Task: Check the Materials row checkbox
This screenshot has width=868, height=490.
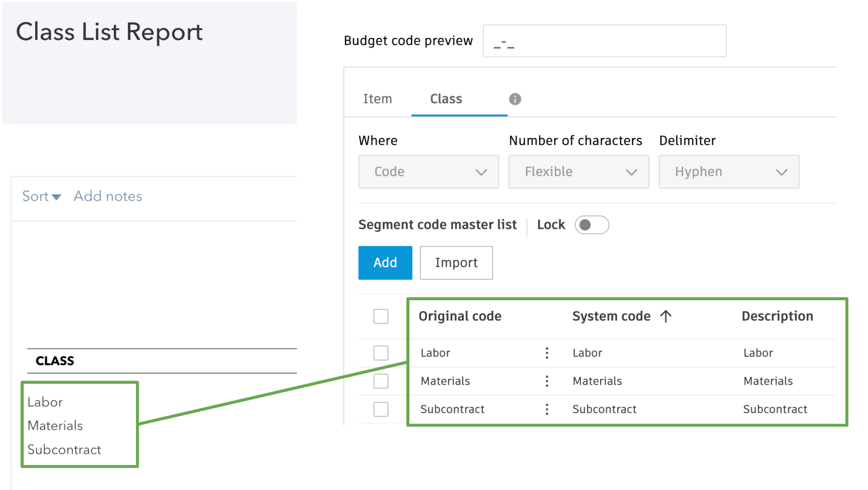Action: pyautogui.click(x=381, y=381)
